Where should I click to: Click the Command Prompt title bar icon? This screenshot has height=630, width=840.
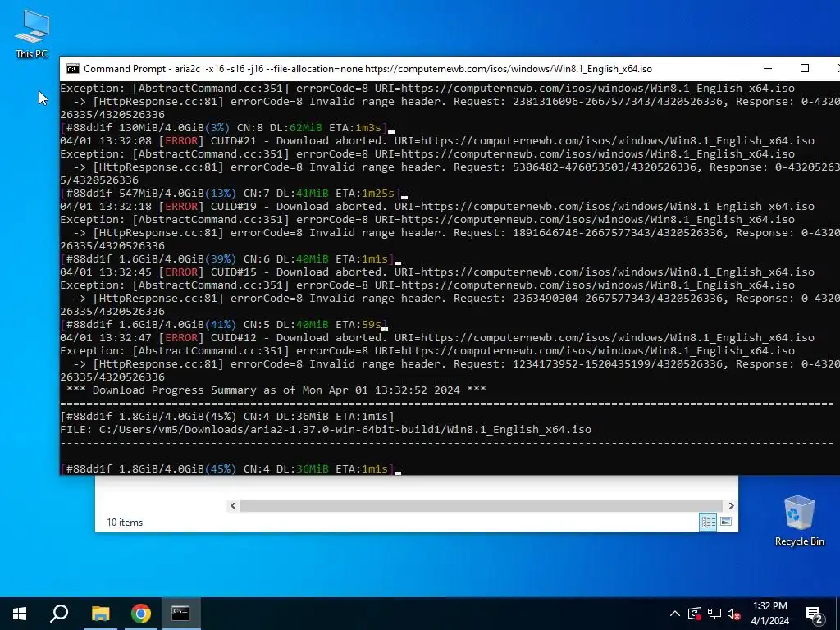(73, 69)
